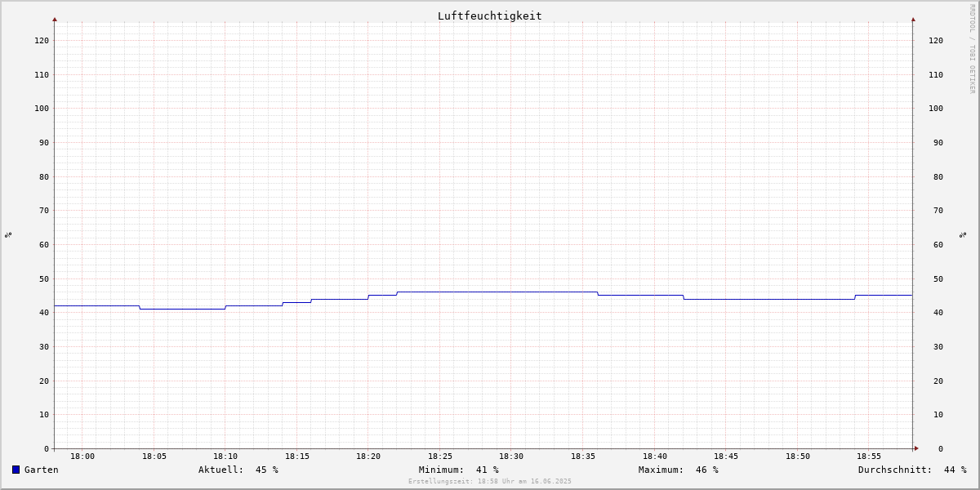The image size is (980, 490).
Task: Click the Luftfeuchtigkeit chart title
Action: pyautogui.click(x=489, y=16)
